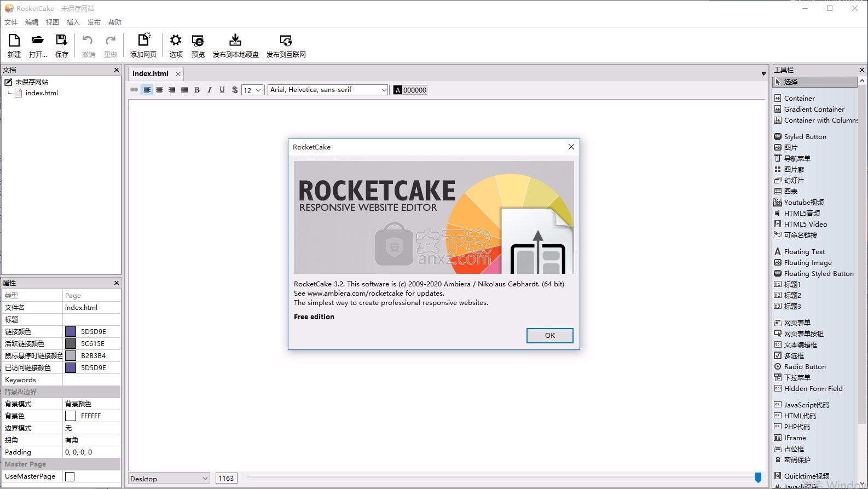Viewport: 868px width, 489px height.
Task: Click the 新建 new document icon
Action: pos(14,45)
